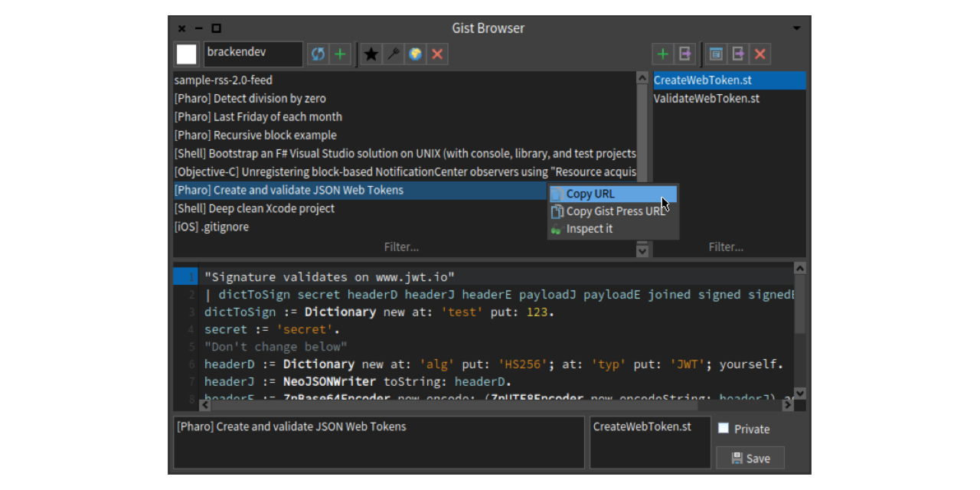
Task: Click the red X at far right toolbar
Action: coord(759,54)
